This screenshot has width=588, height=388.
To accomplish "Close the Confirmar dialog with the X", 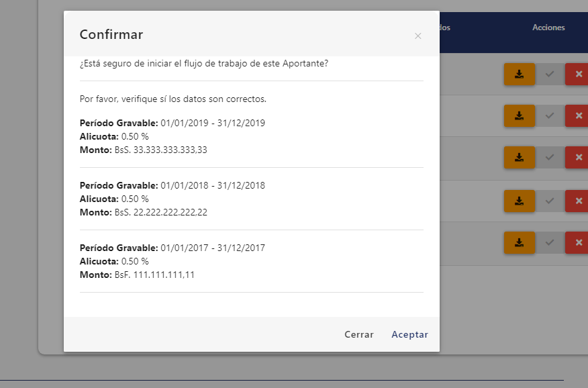I will tap(418, 36).
